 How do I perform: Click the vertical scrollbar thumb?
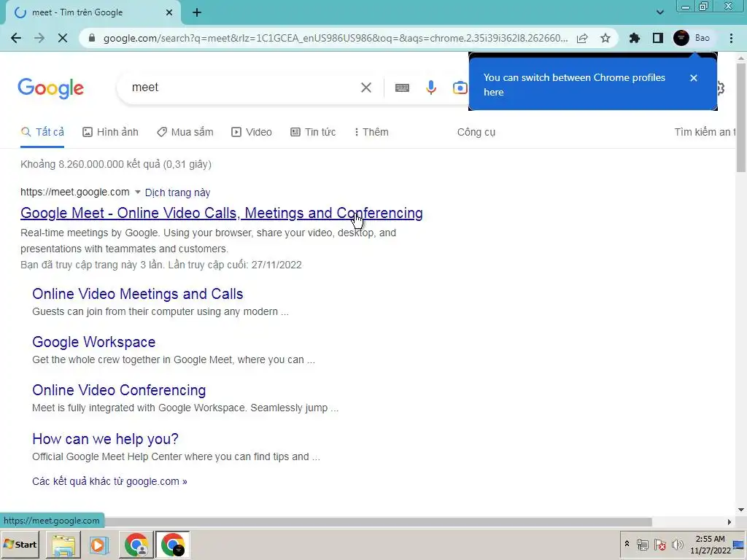[x=741, y=117]
